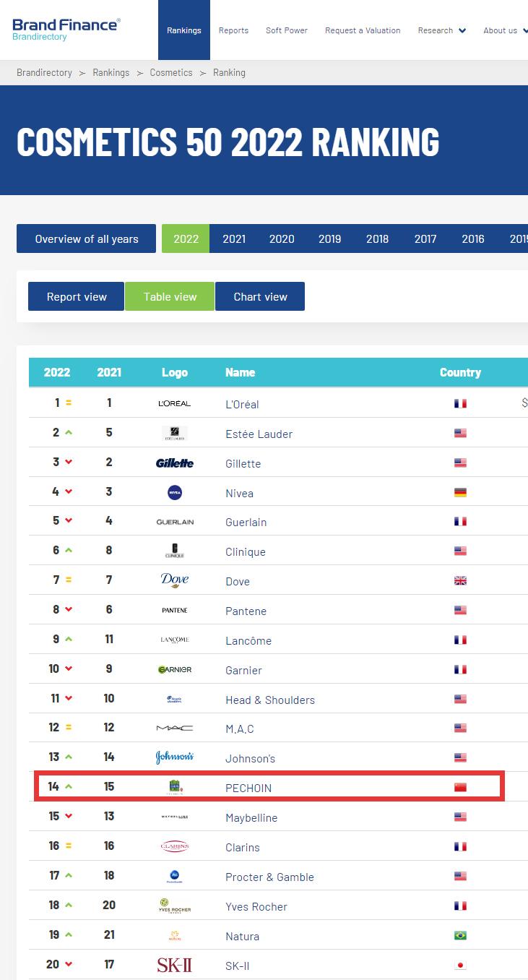
Task: Click the PECHOIN brand logo
Action: [x=175, y=787]
